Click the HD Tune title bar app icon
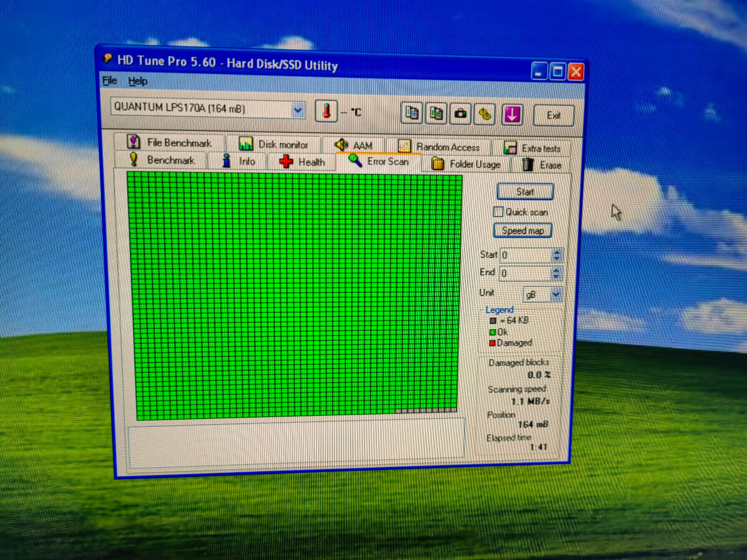 point(108,58)
